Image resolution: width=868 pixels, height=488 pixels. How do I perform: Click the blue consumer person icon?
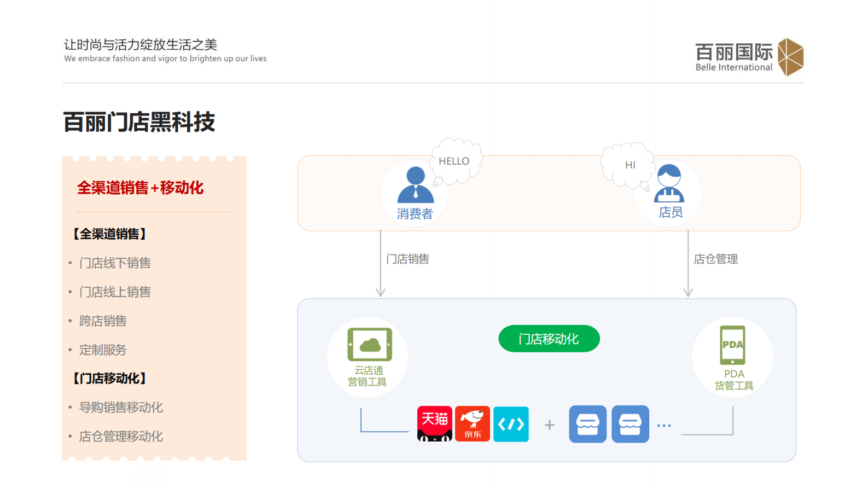pyautogui.click(x=416, y=185)
